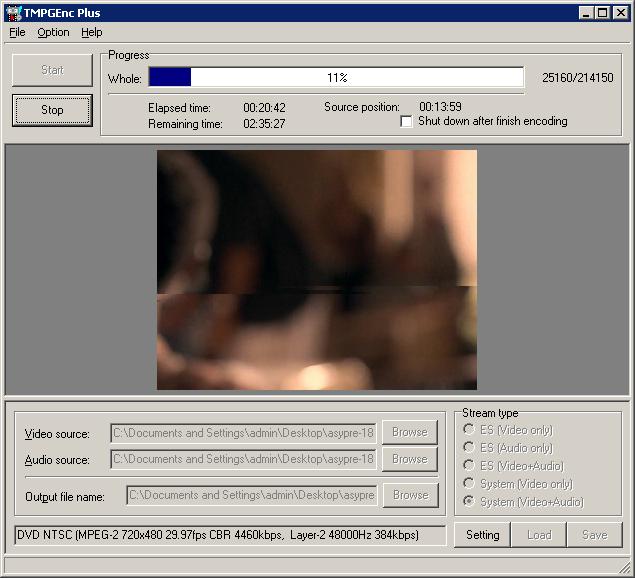This screenshot has width=635, height=578.
Task: Click the Load button
Action: (x=539, y=535)
